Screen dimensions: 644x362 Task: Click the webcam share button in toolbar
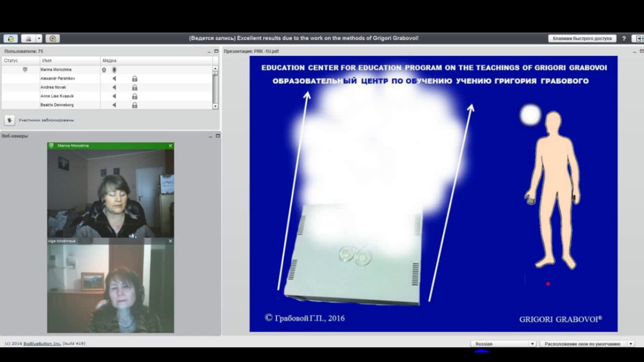[28, 38]
